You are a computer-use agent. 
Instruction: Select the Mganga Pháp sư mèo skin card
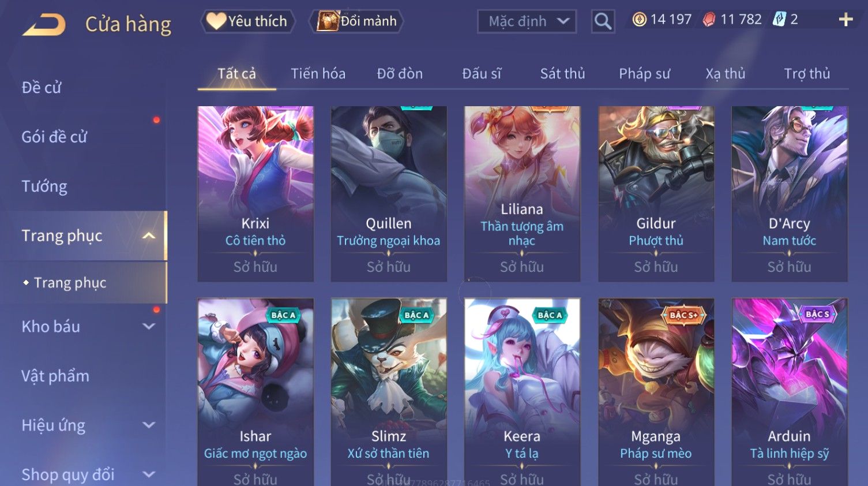click(x=656, y=392)
